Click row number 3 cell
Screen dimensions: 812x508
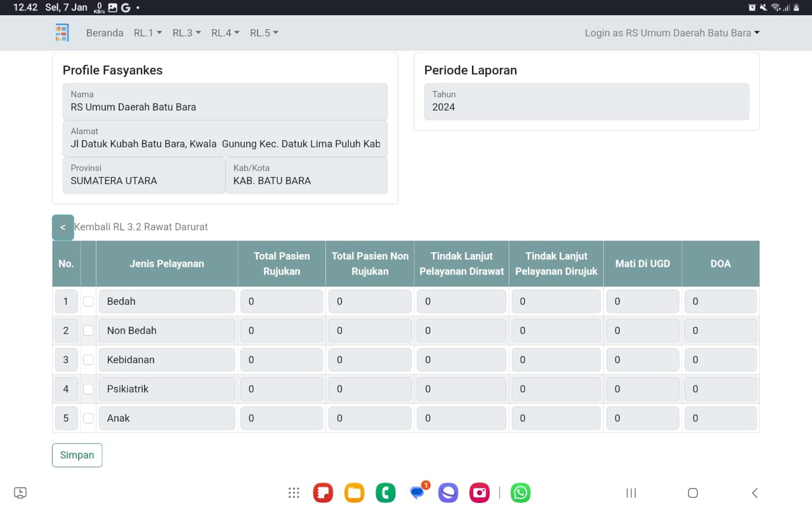pos(66,359)
